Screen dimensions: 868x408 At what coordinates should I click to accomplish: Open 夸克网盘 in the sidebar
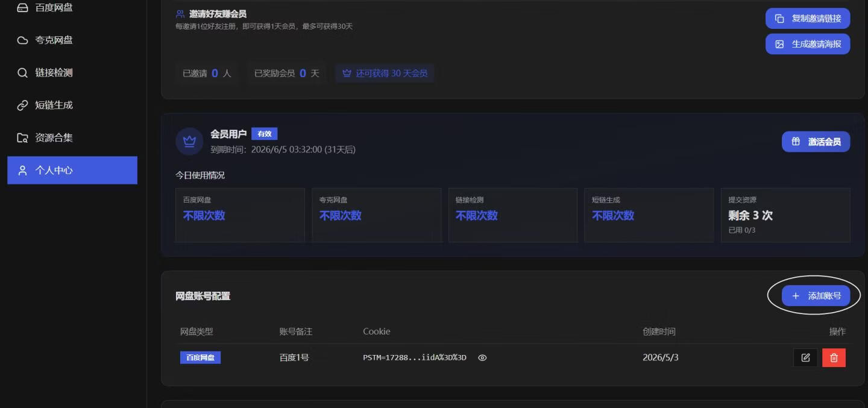pos(72,40)
